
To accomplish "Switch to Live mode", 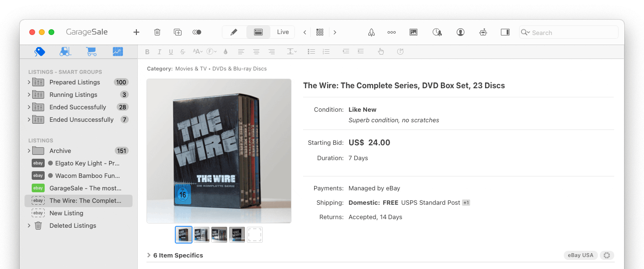I will click(x=283, y=32).
